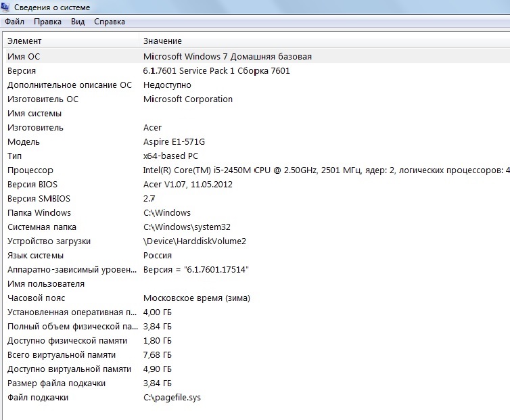The image size is (510, 420).
Task: Open the Правка menu
Action: pyautogui.click(x=47, y=22)
